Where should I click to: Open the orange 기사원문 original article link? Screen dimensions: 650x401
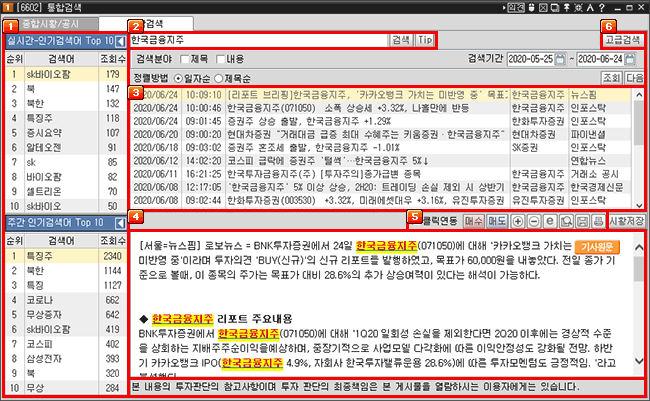click(x=597, y=247)
